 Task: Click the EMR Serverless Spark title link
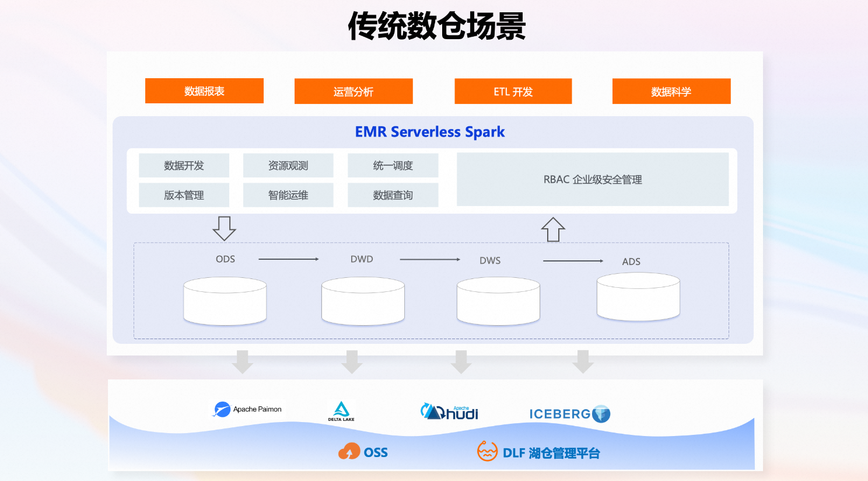pos(430,131)
